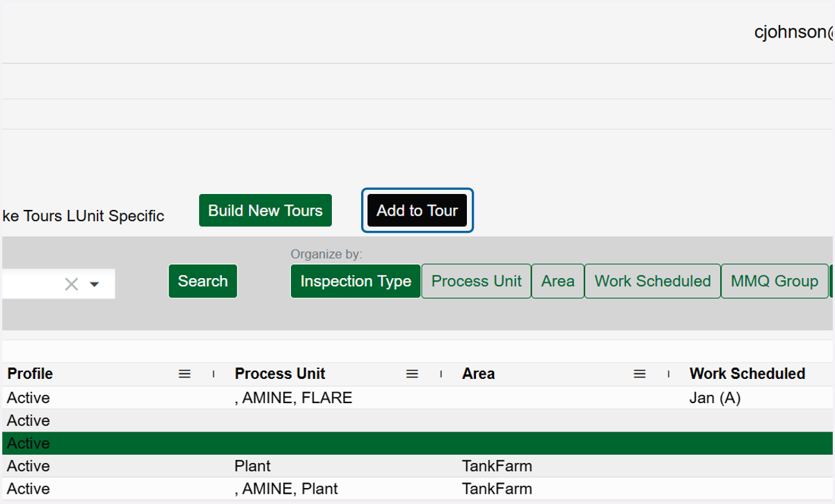Organize by Inspection Type
The width and height of the screenshot is (835, 504).
[x=356, y=282]
